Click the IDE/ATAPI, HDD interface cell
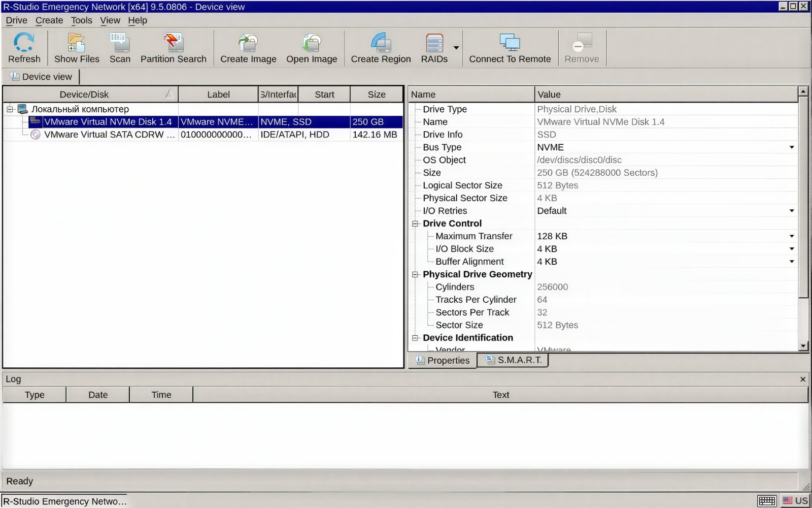The height and width of the screenshot is (508, 812). (295, 135)
